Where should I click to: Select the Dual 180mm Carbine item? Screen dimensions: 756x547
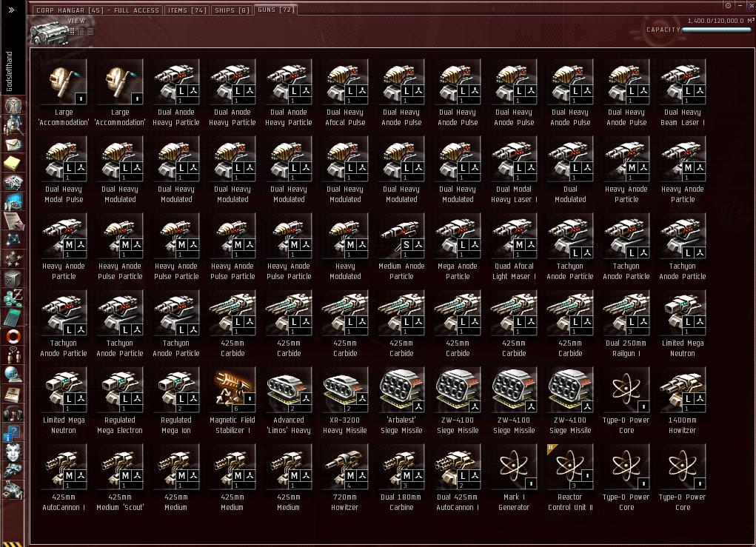[401, 479]
